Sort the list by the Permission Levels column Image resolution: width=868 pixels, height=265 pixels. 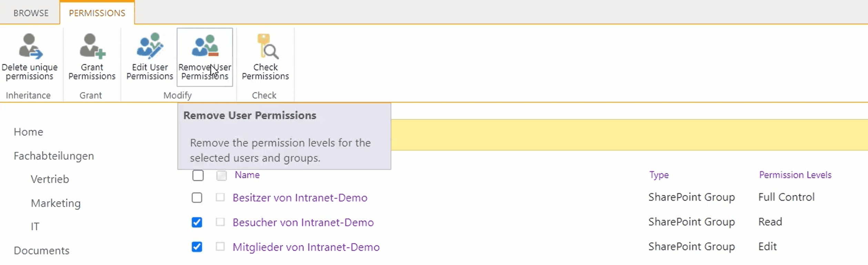[795, 175]
